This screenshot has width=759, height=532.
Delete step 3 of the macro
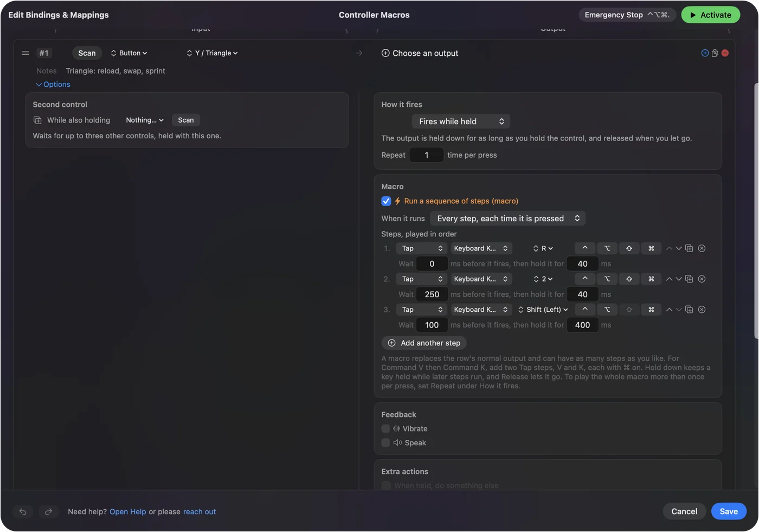[x=702, y=310]
